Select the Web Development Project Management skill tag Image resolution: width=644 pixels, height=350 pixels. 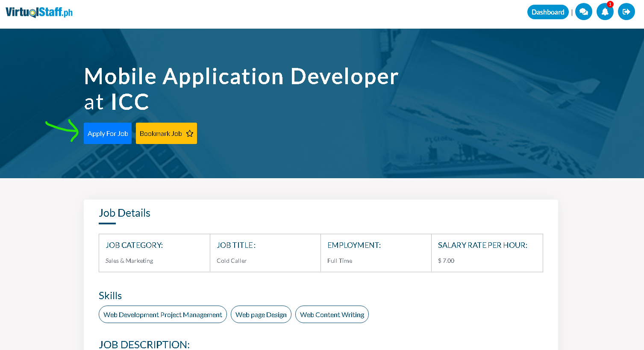(163, 315)
